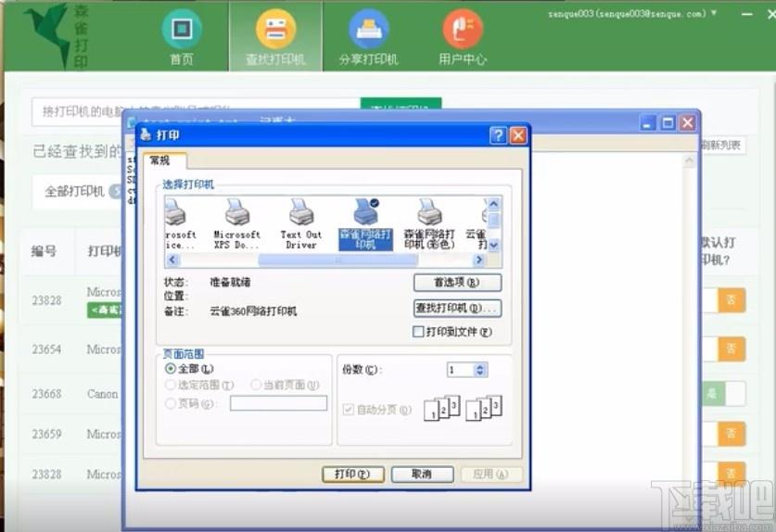776x532 pixels.
Task: Select the 选定范围 radio button
Action: (x=171, y=385)
